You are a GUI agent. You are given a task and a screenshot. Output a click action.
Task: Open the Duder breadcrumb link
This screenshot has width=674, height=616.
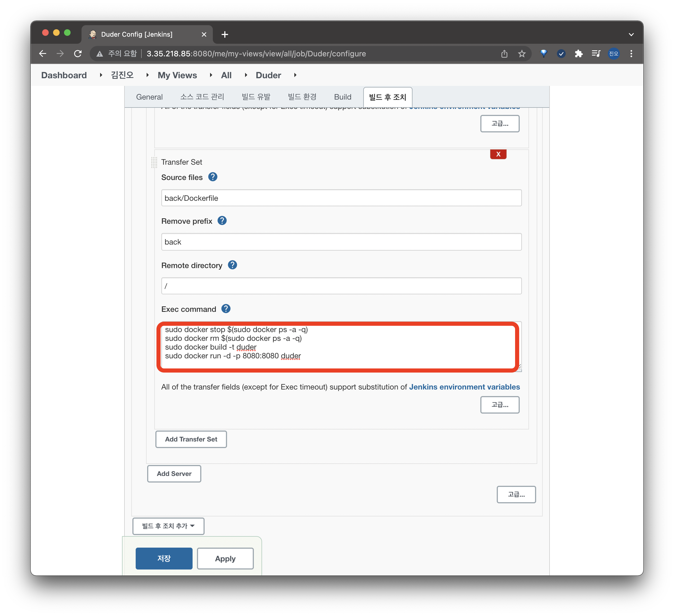(268, 75)
